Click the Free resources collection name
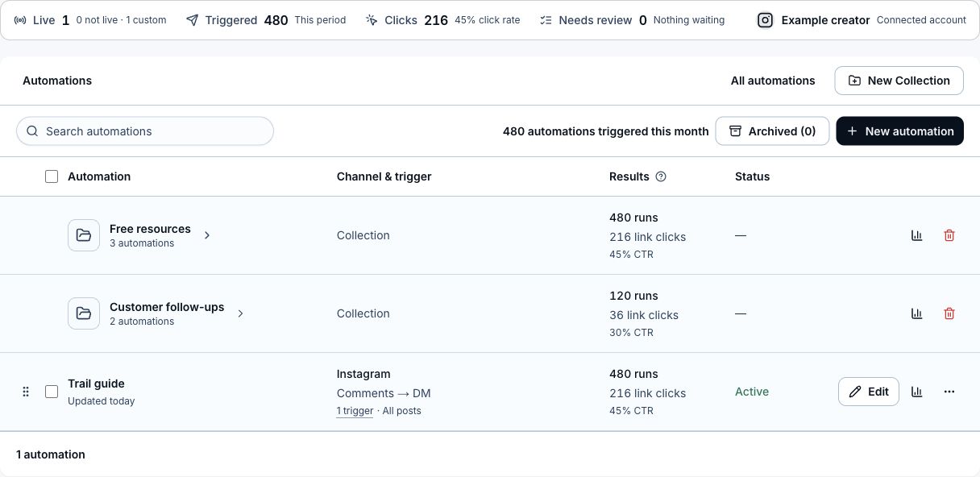This screenshot has height=477, width=980. pyautogui.click(x=150, y=229)
